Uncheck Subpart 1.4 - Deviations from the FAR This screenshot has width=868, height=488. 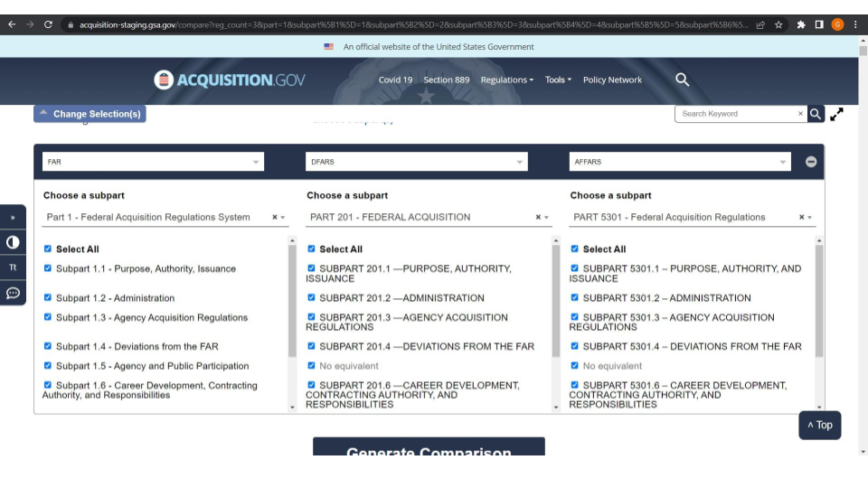pos(48,346)
